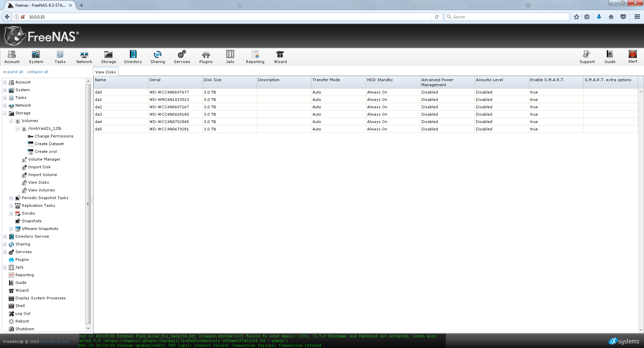
Task: Click the collapse all link
Action: pos(38,72)
